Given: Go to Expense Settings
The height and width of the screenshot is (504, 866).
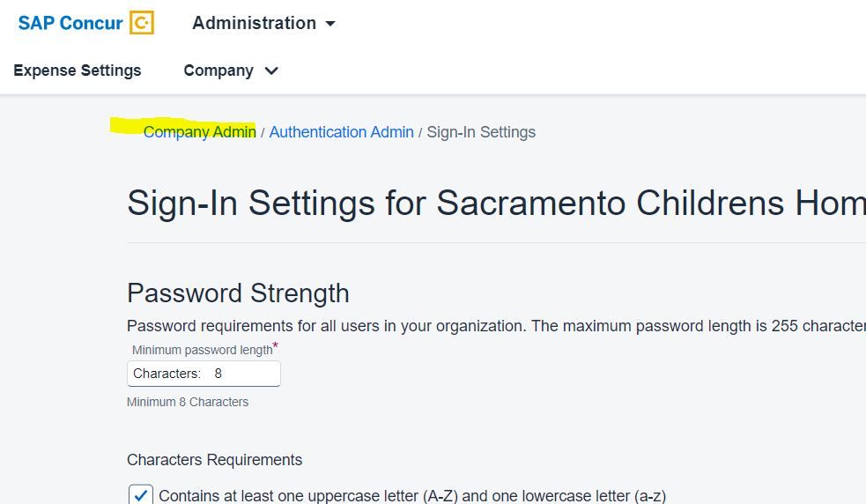Looking at the screenshot, I should [x=78, y=70].
